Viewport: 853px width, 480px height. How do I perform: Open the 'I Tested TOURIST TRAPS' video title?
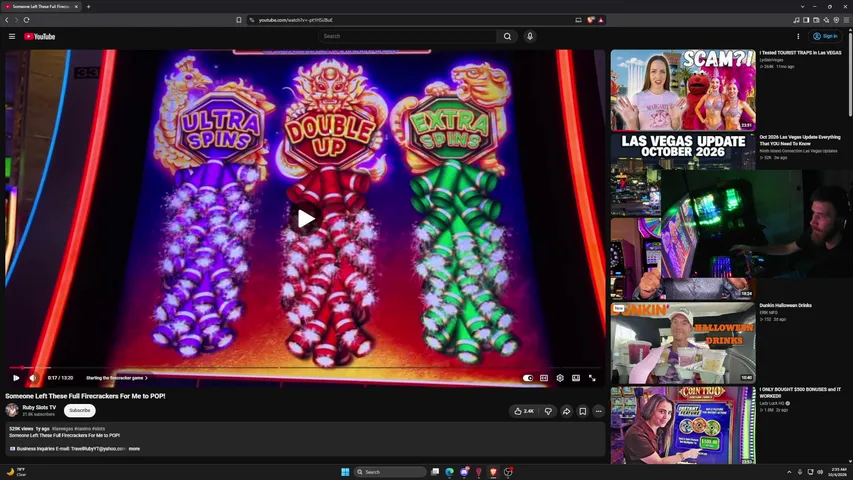800,53
